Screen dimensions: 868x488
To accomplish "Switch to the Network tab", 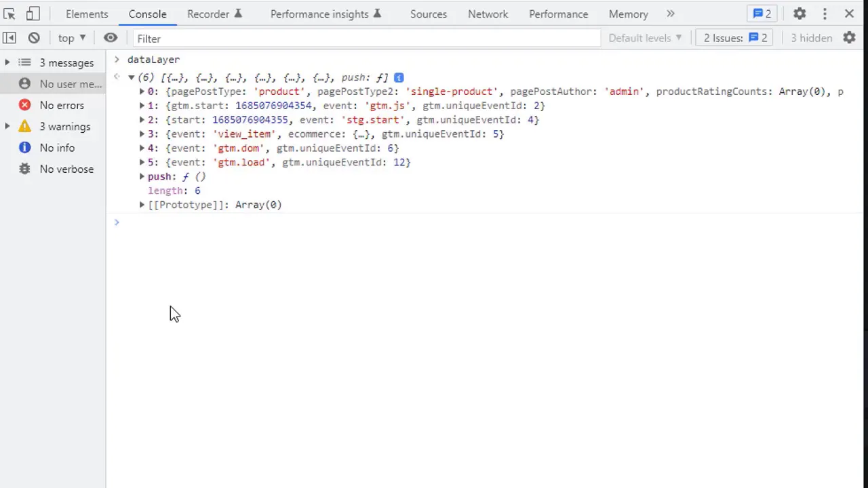I will (488, 14).
